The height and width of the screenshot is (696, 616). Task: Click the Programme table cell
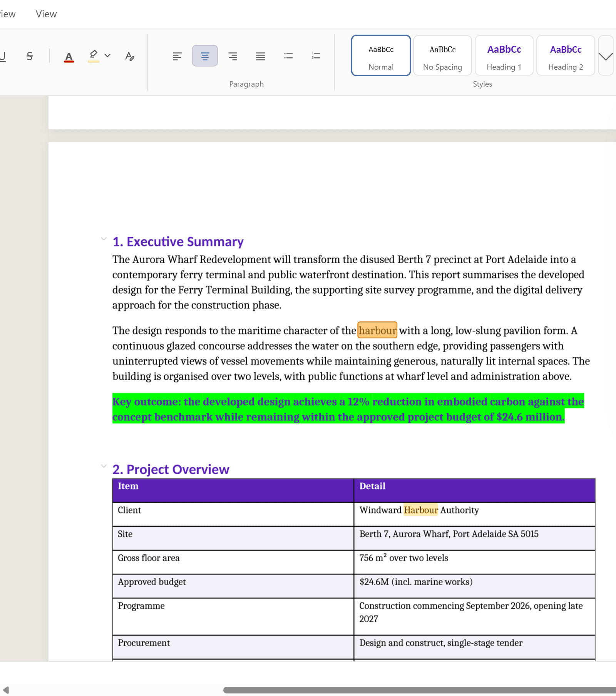click(233, 616)
